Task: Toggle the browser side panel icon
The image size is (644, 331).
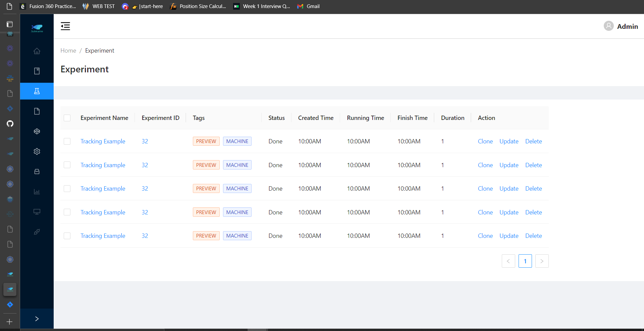Action: (10, 24)
